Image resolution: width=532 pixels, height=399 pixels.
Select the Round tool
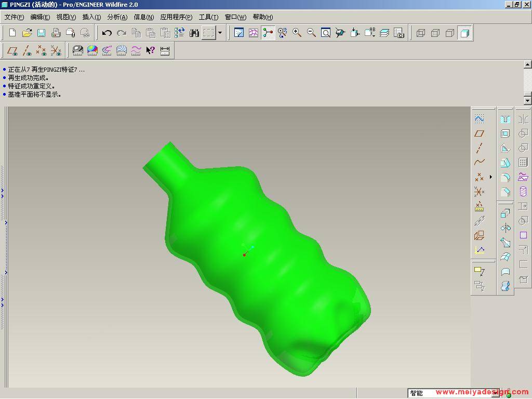pyautogui.click(x=505, y=177)
